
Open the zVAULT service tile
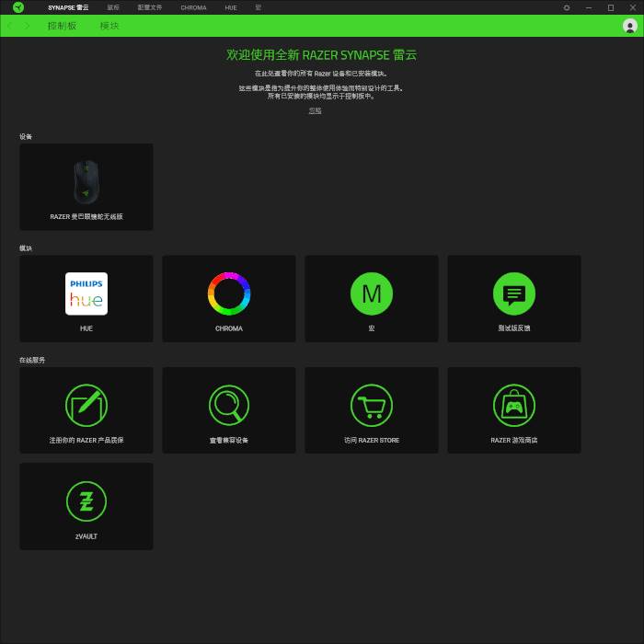(86, 506)
